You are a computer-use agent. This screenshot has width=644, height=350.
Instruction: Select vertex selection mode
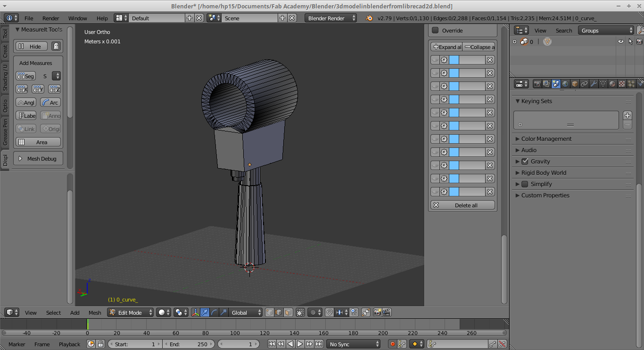coord(270,312)
